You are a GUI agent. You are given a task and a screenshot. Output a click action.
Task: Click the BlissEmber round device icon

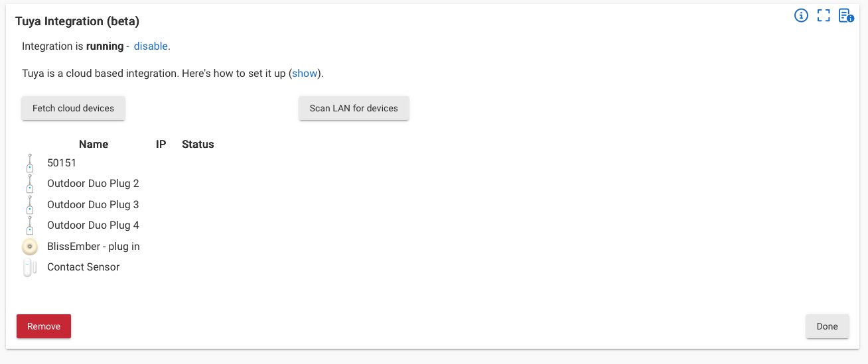[x=30, y=247]
